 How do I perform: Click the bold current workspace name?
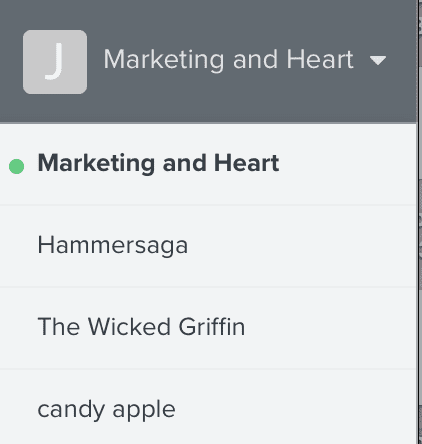[x=158, y=163]
